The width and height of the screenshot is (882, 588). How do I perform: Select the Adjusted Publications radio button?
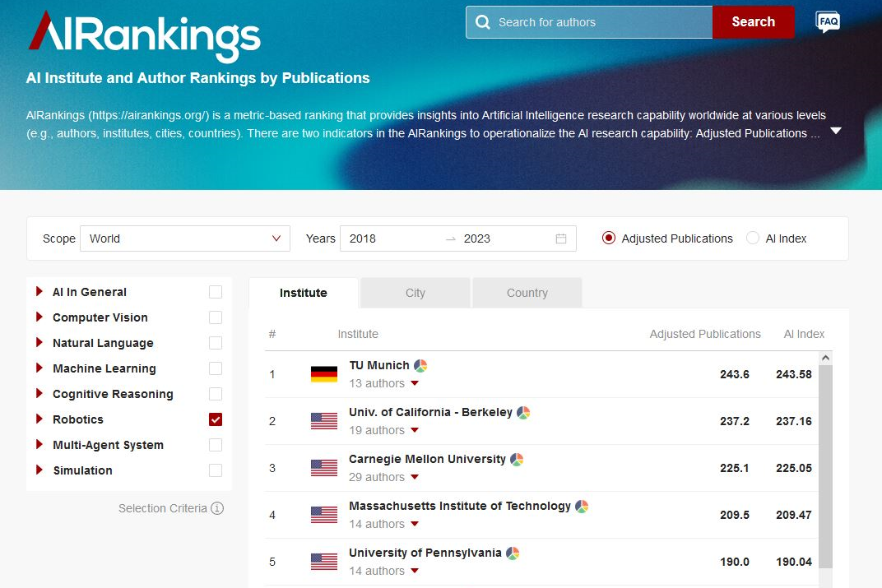point(609,238)
